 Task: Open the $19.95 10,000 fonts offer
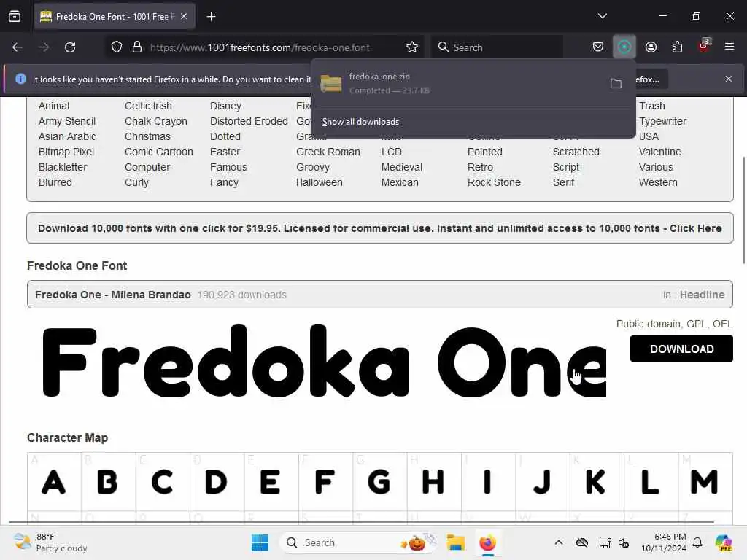[379, 228]
